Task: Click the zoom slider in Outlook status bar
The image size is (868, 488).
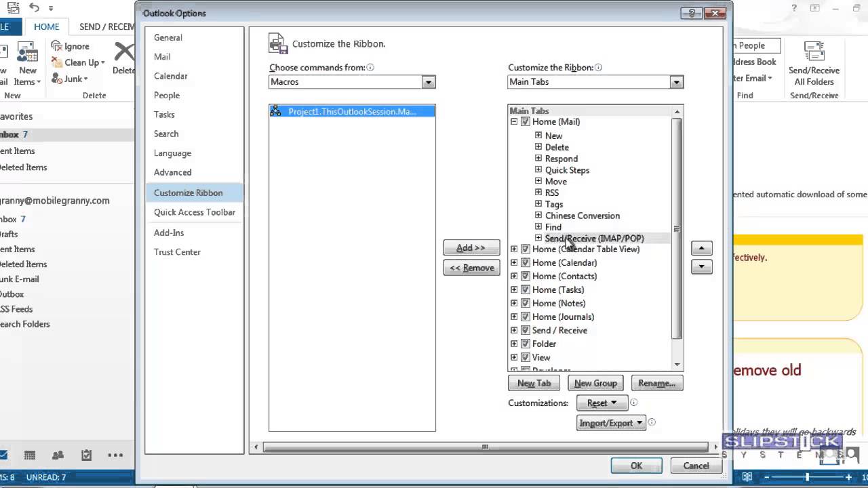Action: [807, 477]
